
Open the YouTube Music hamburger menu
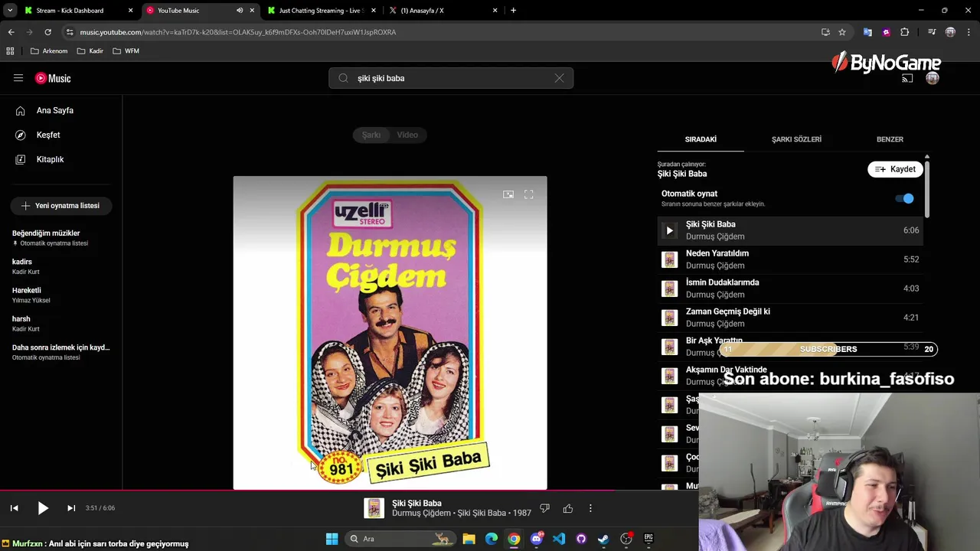[x=18, y=78]
